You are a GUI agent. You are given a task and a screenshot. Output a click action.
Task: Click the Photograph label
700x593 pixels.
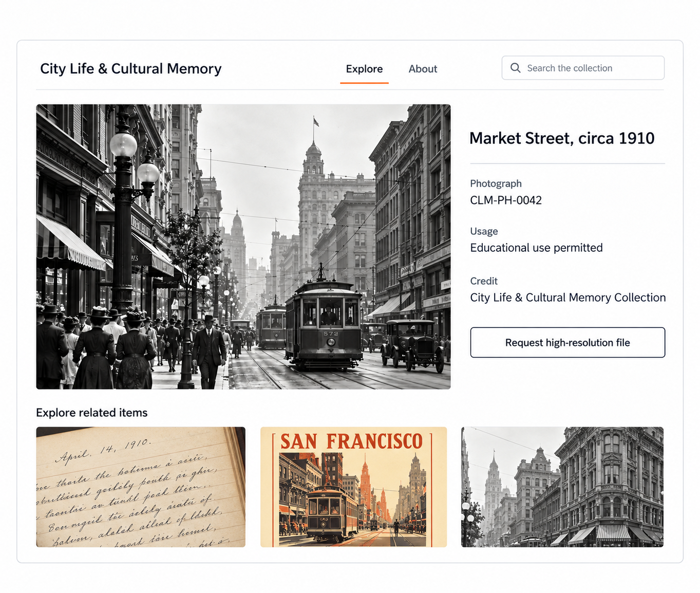(x=496, y=183)
